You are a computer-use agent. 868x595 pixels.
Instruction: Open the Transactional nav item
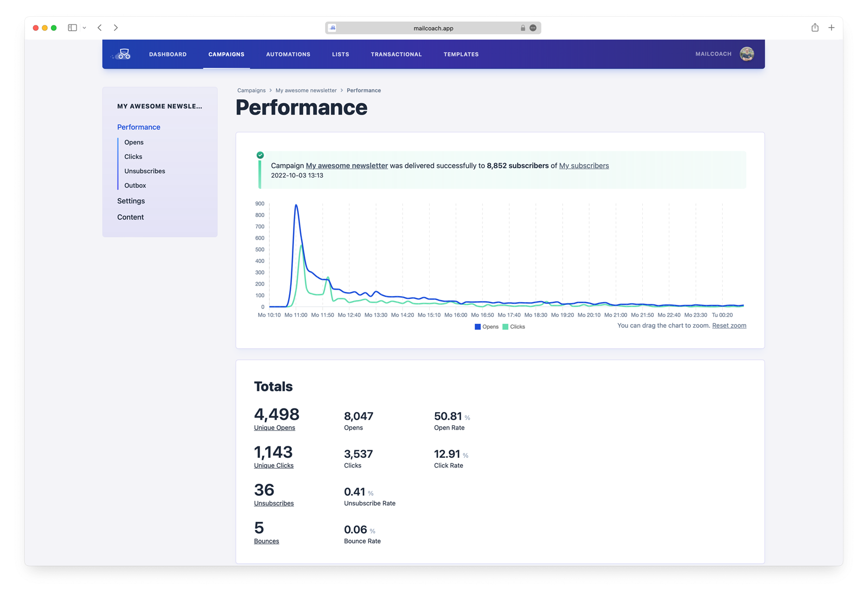[396, 54]
